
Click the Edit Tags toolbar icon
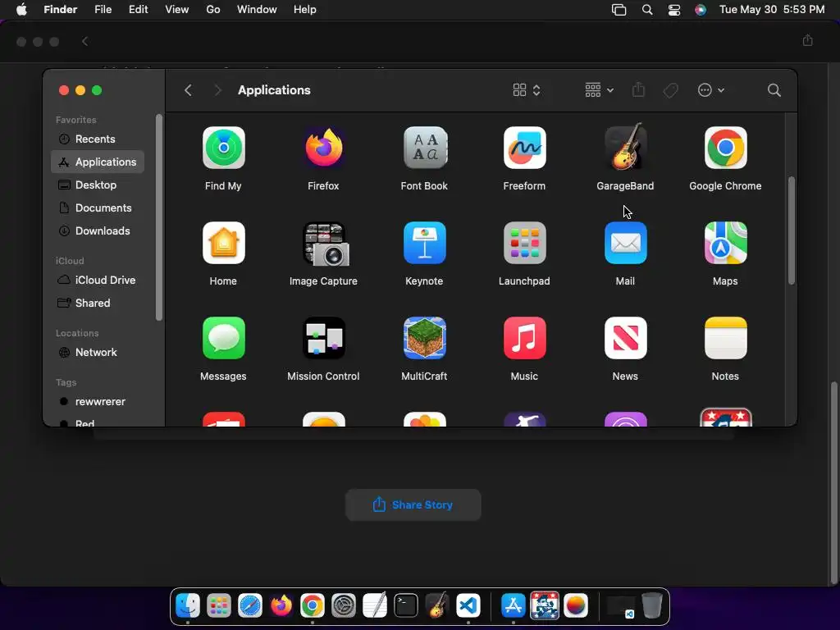coord(670,90)
